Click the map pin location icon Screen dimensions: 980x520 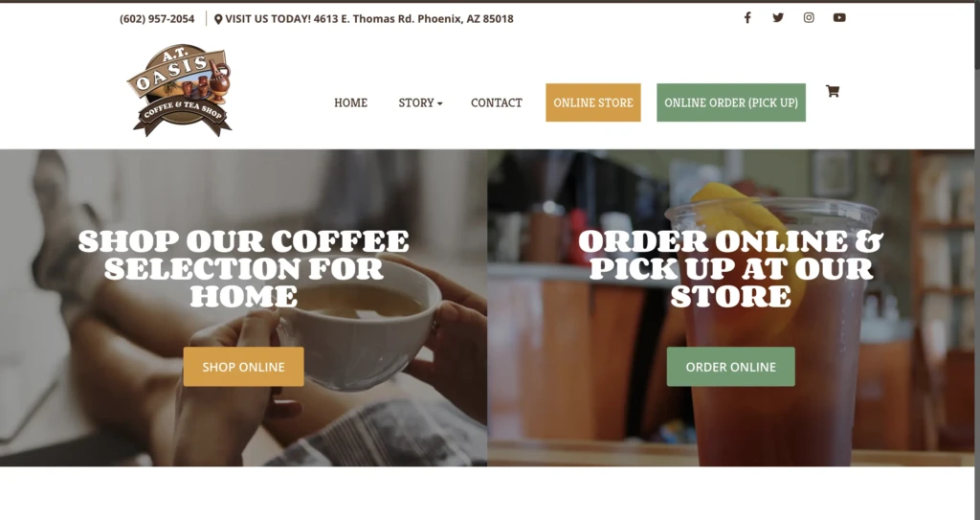tap(218, 19)
